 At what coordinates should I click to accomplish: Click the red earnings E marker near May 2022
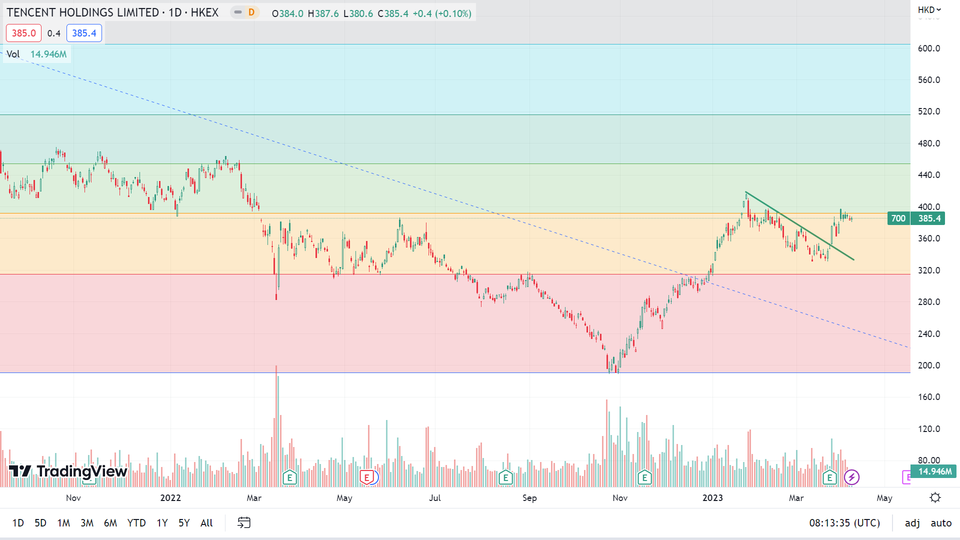367,477
